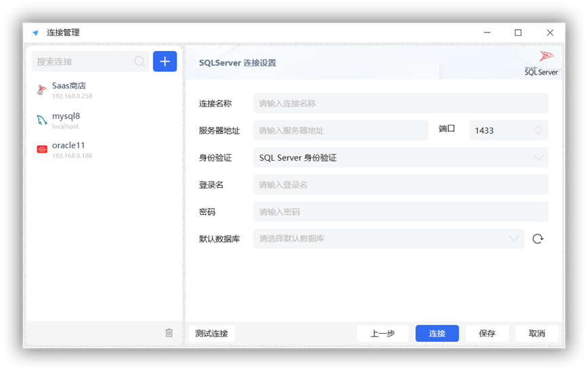Click the 测试连接 button
Image resolution: width=588 pixels, height=371 pixels.
[x=212, y=333]
